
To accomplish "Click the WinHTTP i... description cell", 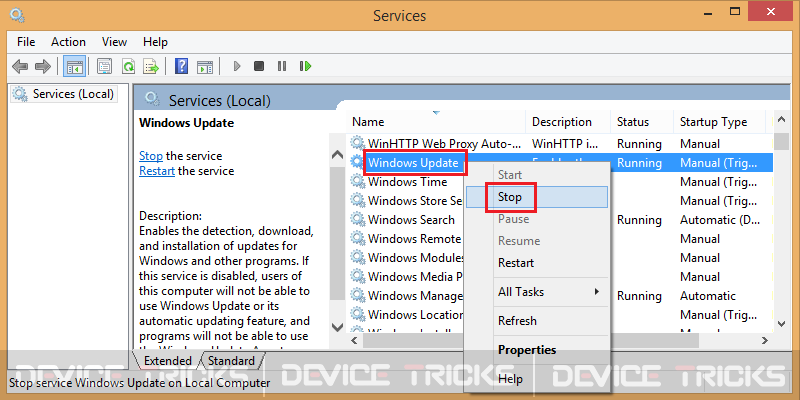I will point(564,143).
